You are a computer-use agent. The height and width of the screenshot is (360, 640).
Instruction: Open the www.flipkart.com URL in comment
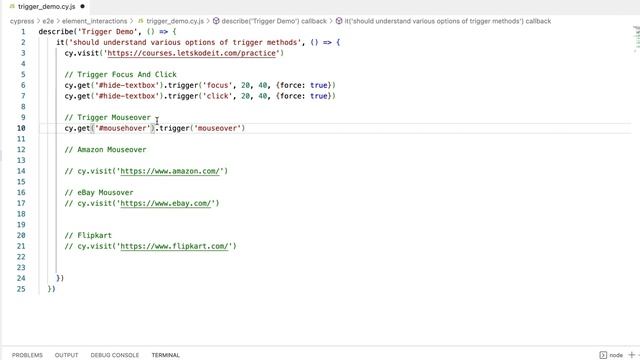click(174, 246)
